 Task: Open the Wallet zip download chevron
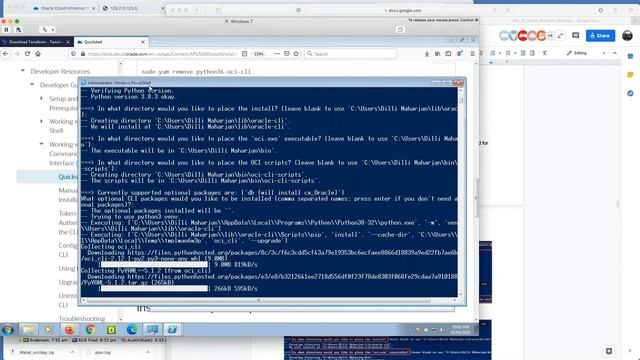point(72,352)
